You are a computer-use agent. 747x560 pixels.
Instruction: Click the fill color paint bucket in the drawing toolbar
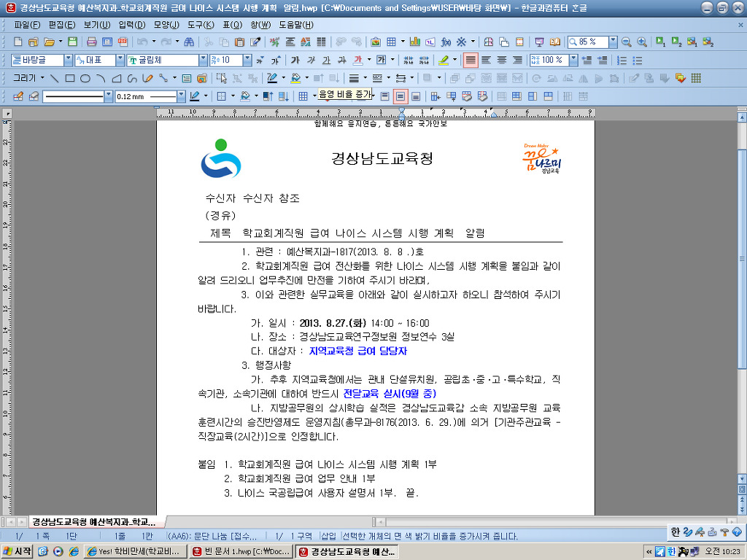(x=296, y=78)
